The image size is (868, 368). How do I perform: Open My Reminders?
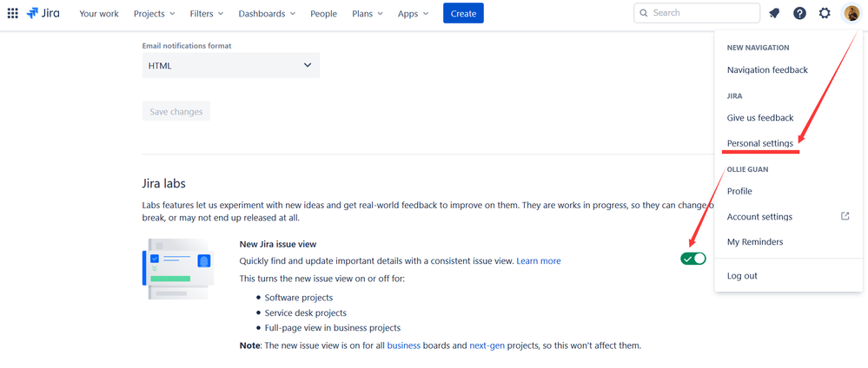755,242
